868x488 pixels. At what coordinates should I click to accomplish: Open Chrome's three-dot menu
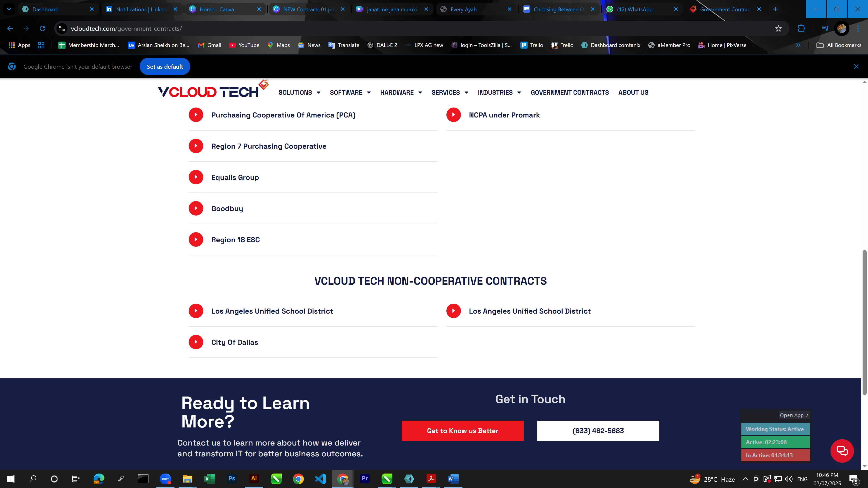(x=858, y=29)
